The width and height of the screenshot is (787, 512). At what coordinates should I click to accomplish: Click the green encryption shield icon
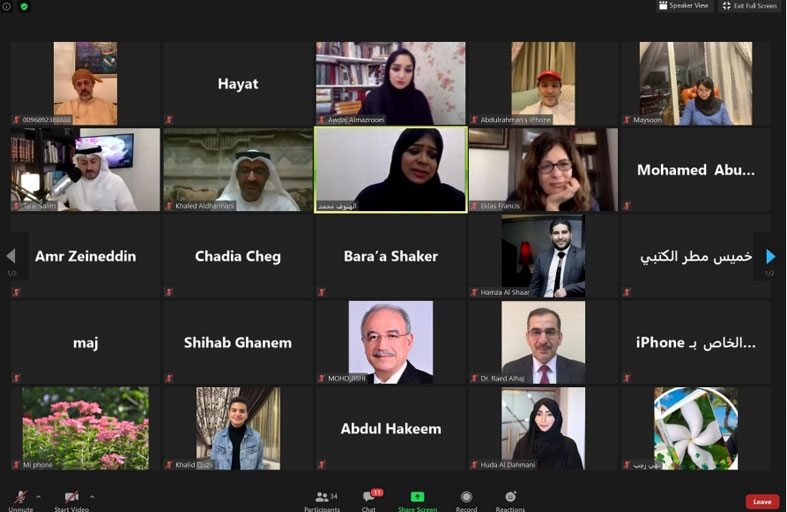pyautogui.click(x=24, y=7)
